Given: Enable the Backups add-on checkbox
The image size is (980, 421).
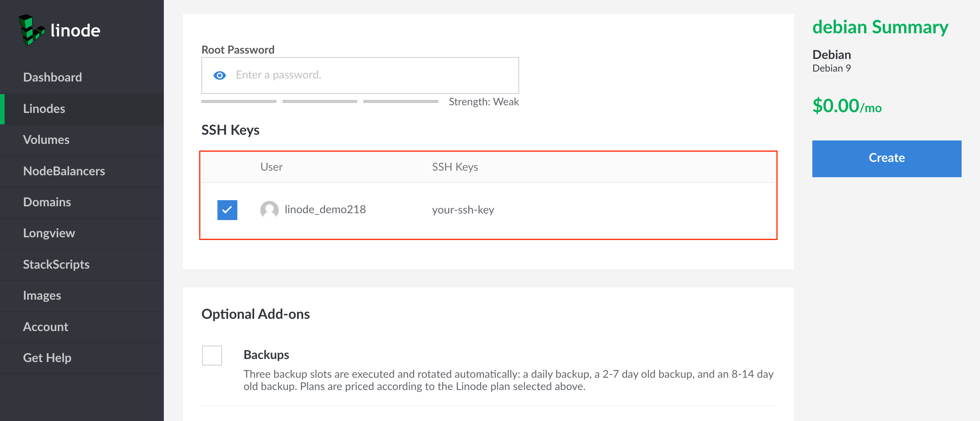Looking at the screenshot, I should point(212,355).
